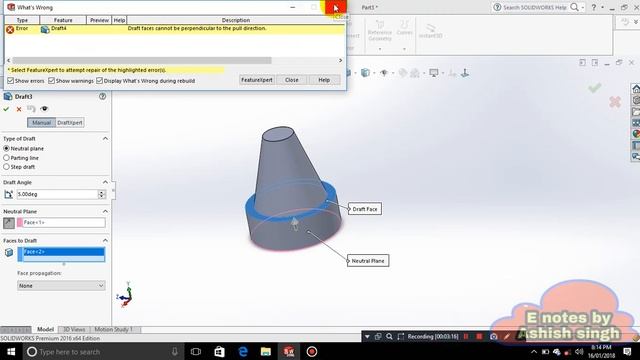The height and width of the screenshot is (360, 640).
Task: Click the Instant3D ribbon tool
Action: click(430, 31)
